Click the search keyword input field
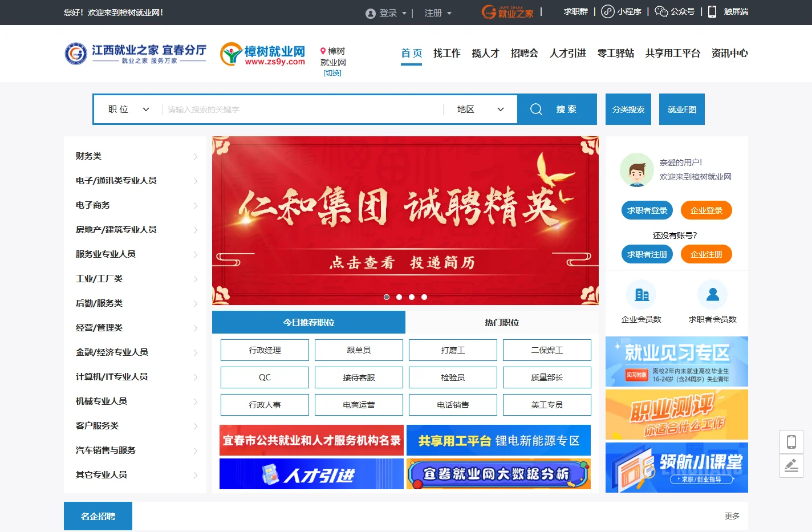The height and width of the screenshot is (532, 812). point(302,109)
